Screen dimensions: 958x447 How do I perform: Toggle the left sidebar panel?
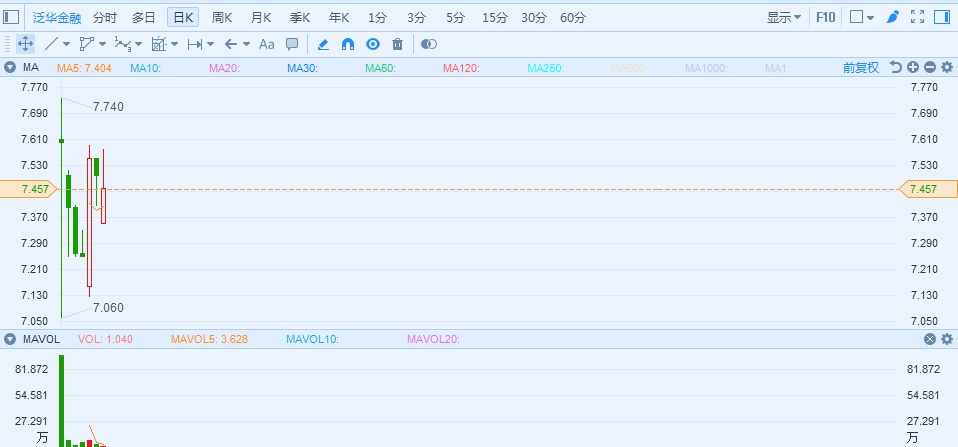click(x=11, y=17)
